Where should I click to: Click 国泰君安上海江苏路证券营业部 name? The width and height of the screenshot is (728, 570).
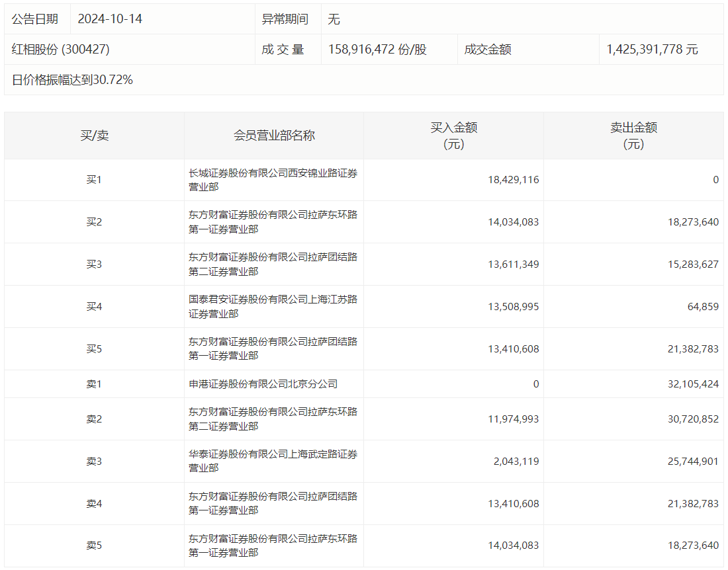273,307
